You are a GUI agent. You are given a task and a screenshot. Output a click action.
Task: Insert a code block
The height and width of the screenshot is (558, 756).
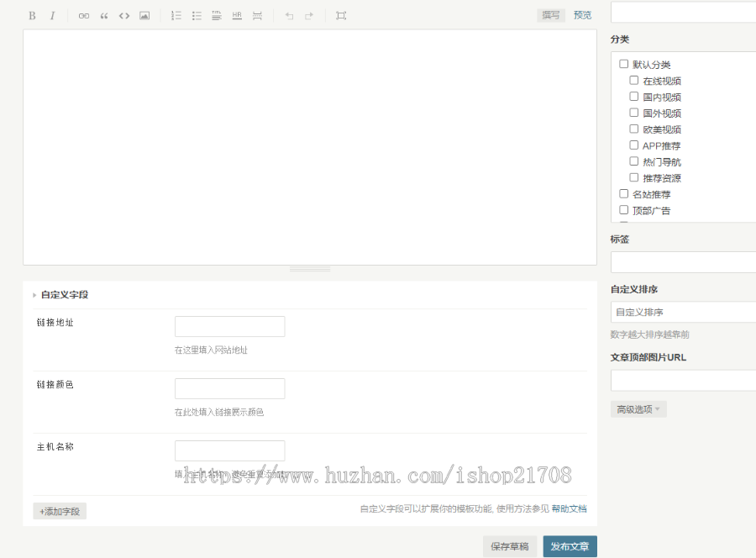pyautogui.click(x=124, y=16)
